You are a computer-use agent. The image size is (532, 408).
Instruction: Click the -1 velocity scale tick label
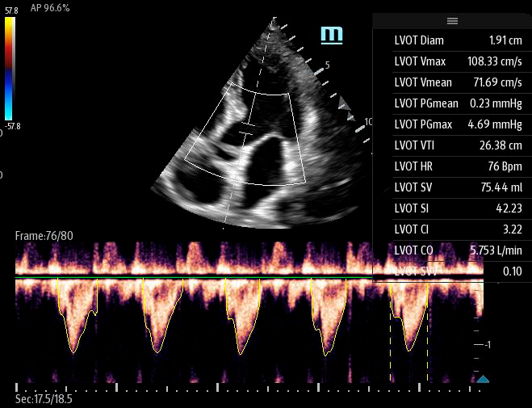488,345
